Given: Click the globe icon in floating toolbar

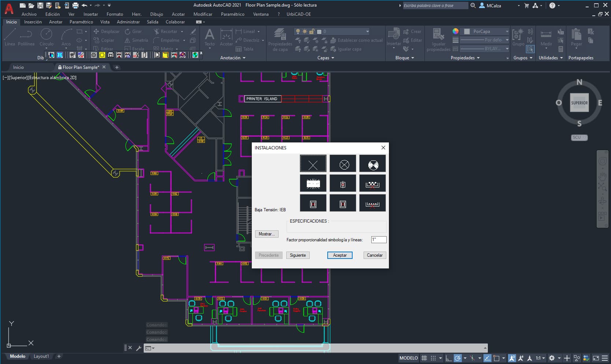Looking at the screenshot, I should (x=195, y=55).
